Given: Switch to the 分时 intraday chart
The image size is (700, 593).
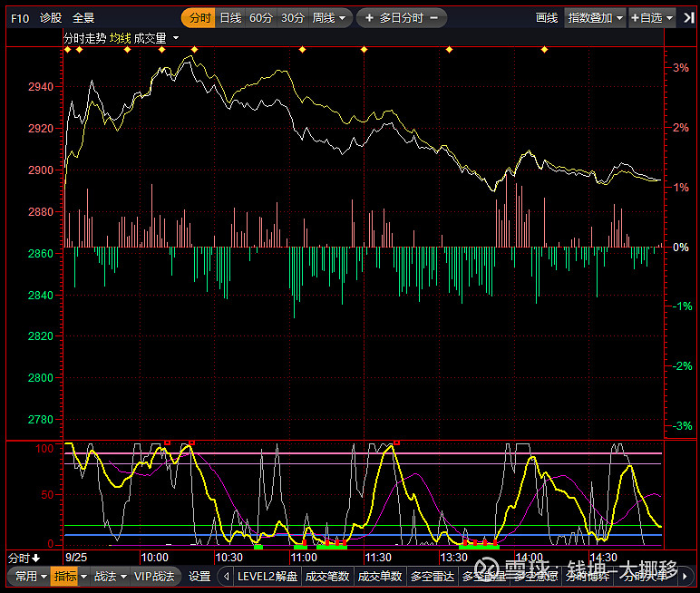Looking at the screenshot, I should pos(199,18).
